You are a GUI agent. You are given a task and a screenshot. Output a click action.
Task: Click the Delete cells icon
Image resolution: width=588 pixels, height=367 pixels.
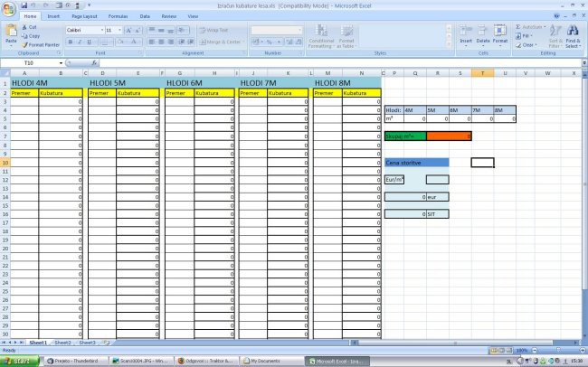click(x=483, y=33)
